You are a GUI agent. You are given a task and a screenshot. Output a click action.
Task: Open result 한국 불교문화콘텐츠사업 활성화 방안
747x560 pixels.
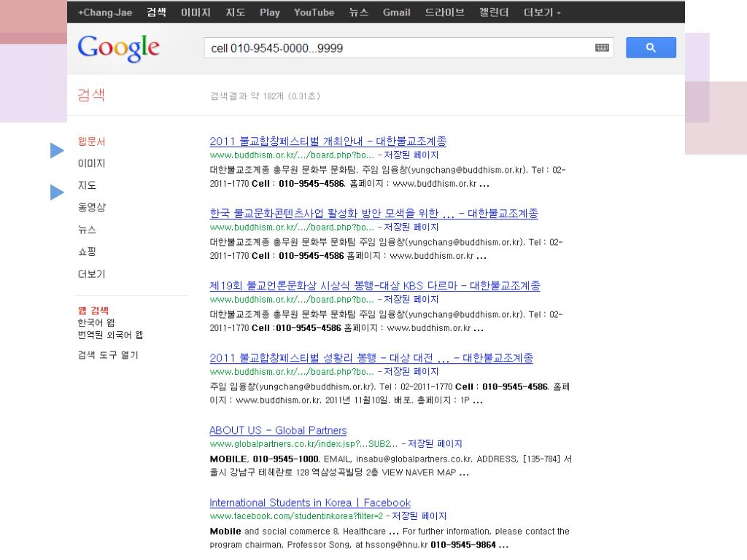(373, 213)
